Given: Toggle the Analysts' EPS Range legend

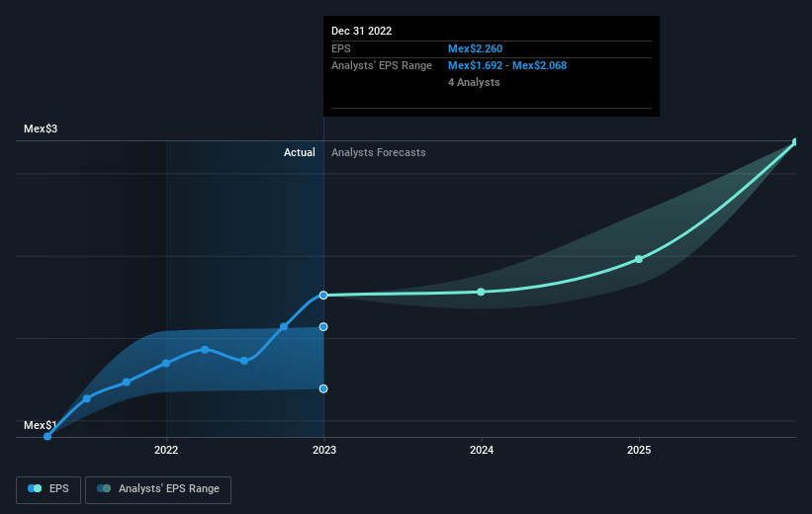Looking at the screenshot, I should coord(158,489).
